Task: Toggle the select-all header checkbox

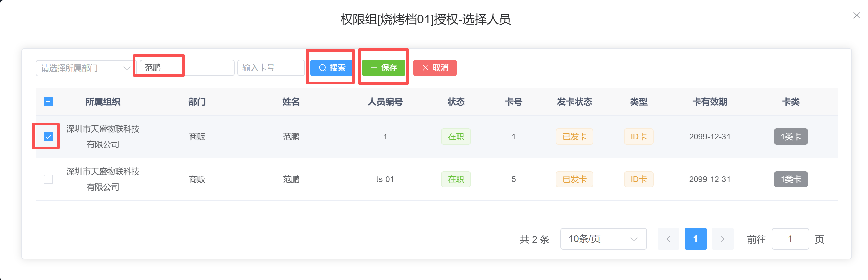Action: pyautogui.click(x=48, y=102)
